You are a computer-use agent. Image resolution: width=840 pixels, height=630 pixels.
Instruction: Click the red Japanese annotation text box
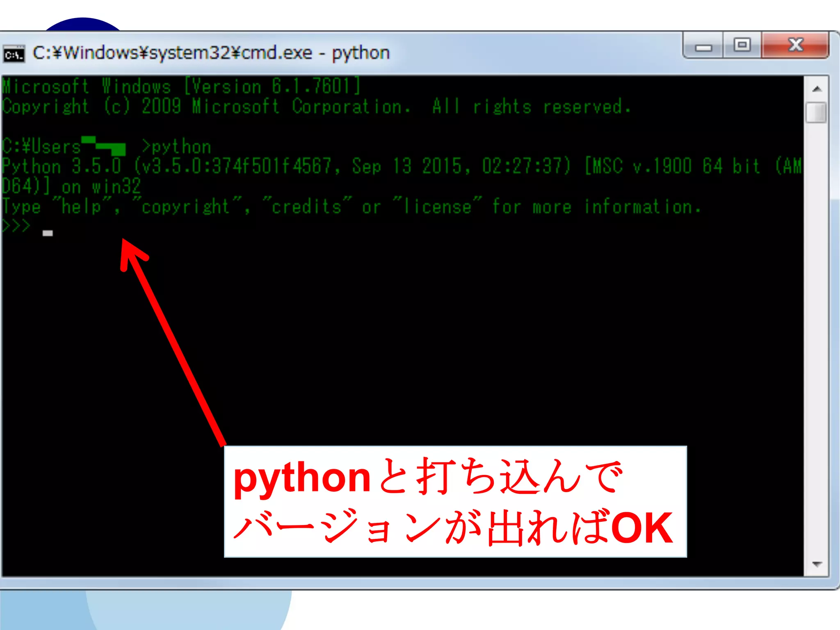click(x=455, y=501)
